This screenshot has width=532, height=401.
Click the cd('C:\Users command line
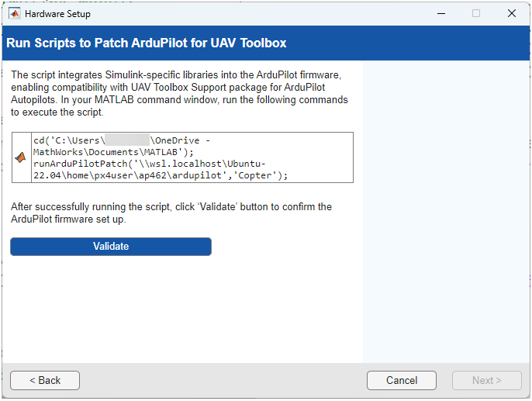pos(67,140)
